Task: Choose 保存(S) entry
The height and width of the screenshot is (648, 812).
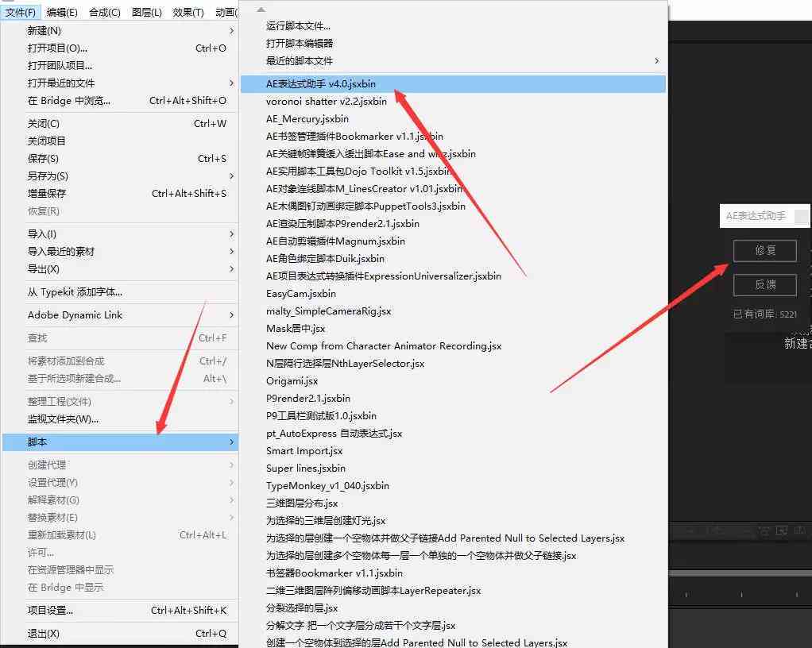Action: (120, 158)
